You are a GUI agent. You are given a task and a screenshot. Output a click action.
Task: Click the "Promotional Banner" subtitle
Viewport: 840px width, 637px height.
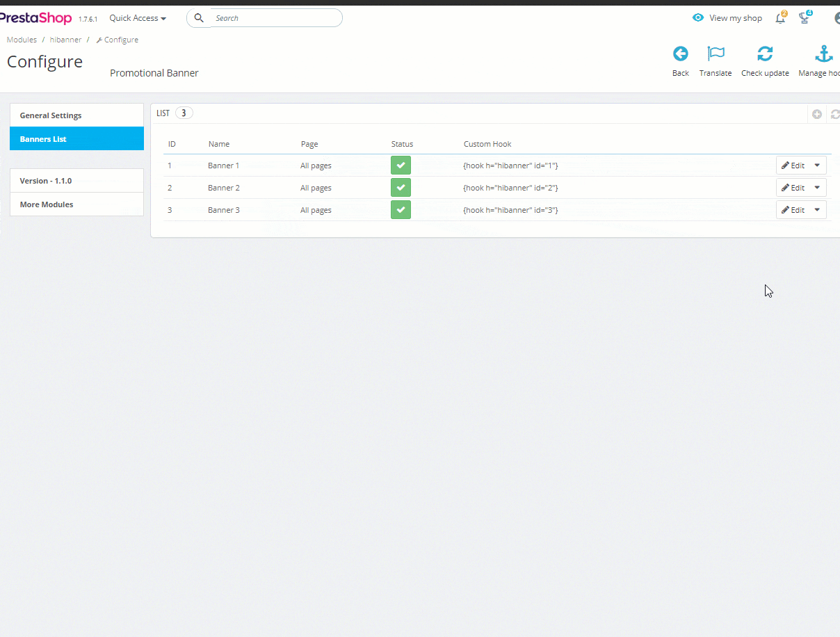pos(154,73)
